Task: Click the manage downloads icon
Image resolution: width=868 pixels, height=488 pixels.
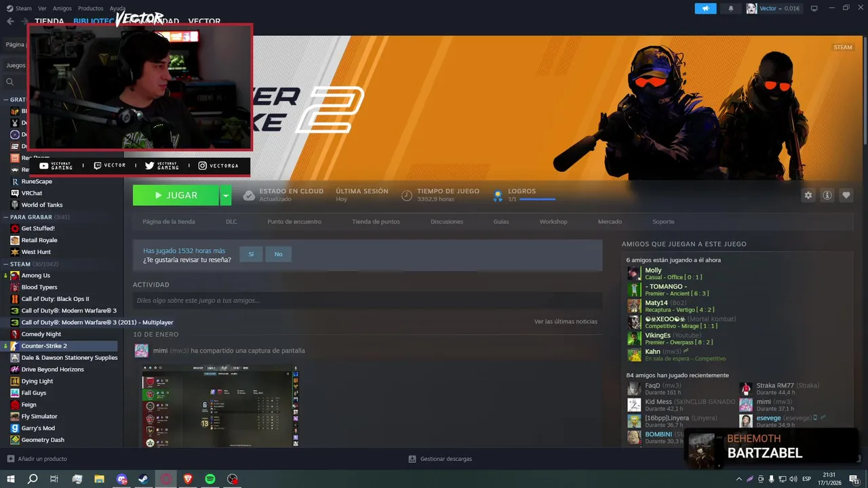Action: point(412,459)
